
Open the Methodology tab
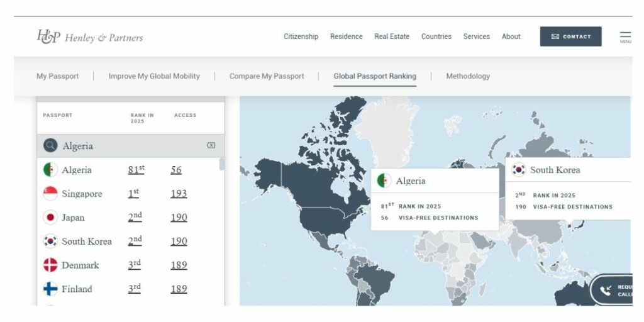click(x=468, y=76)
